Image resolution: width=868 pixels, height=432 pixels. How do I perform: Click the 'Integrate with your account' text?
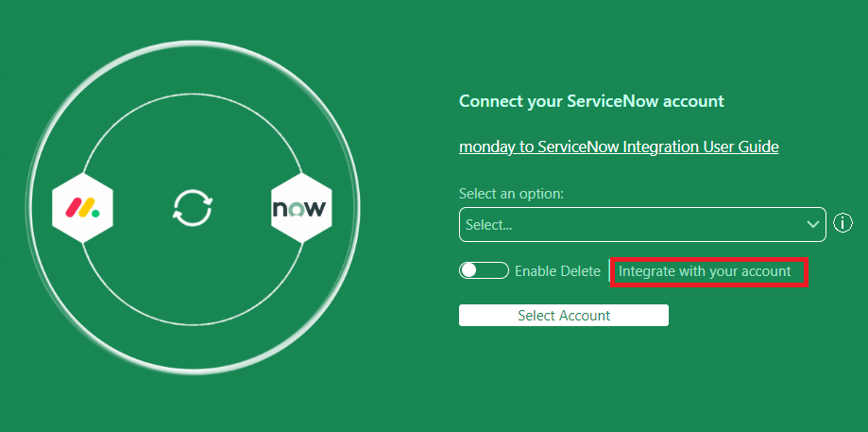pyautogui.click(x=705, y=271)
